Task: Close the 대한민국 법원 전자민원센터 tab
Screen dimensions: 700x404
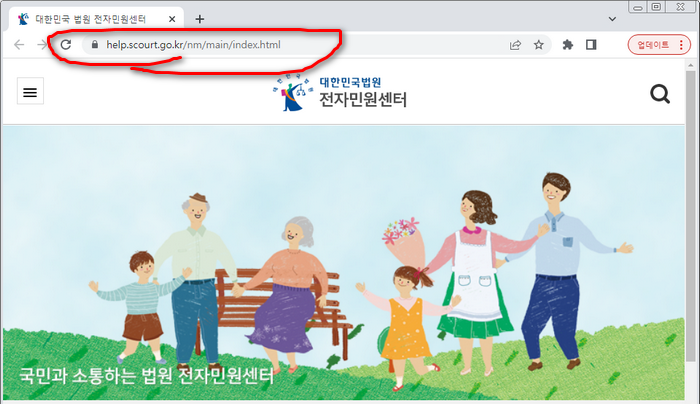Action: (x=172, y=19)
